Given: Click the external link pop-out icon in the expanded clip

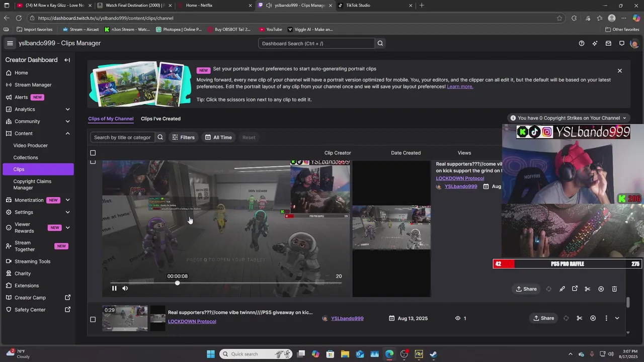Looking at the screenshot, I should pos(575,289).
